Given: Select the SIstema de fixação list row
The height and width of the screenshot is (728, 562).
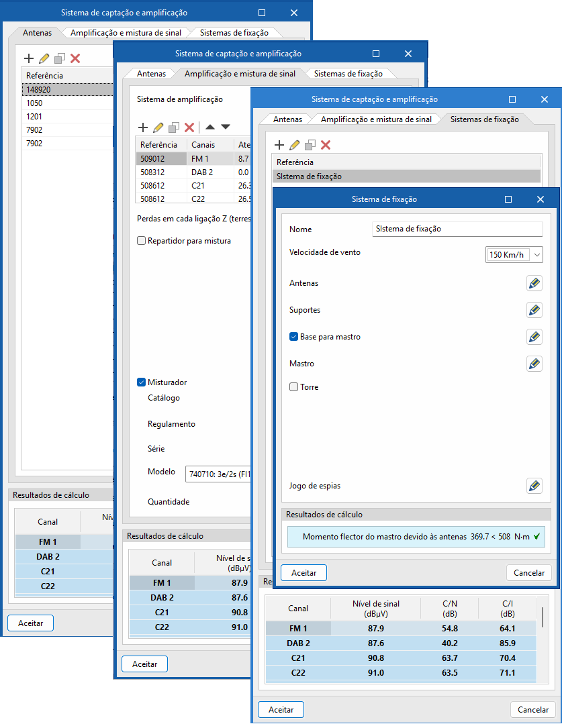Looking at the screenshot, I should pos(406,176).
